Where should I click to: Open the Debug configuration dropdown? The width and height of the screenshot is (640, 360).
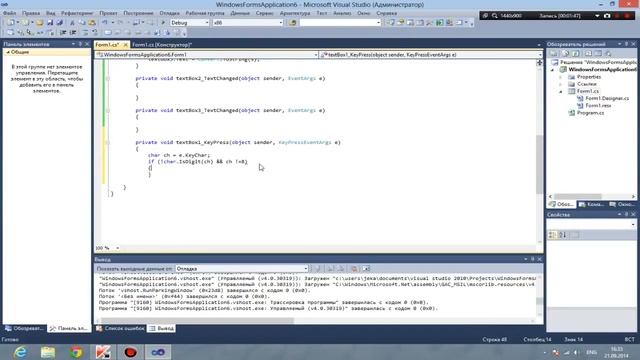coord(190,22)
